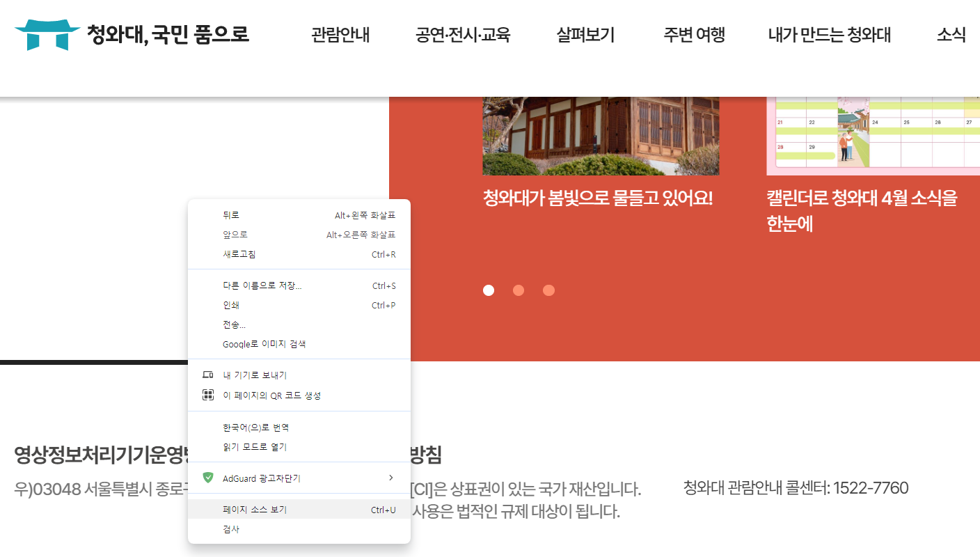This screenshot has height=557, width=980.
Task: Open the 소식 navigation menu
Action: pyautogui.click(x=951, y=35)
